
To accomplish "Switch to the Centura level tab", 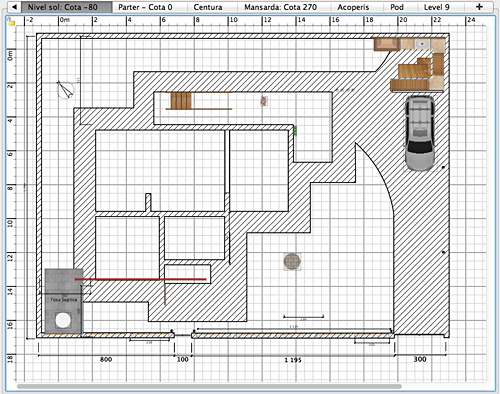I will (208, 7).
